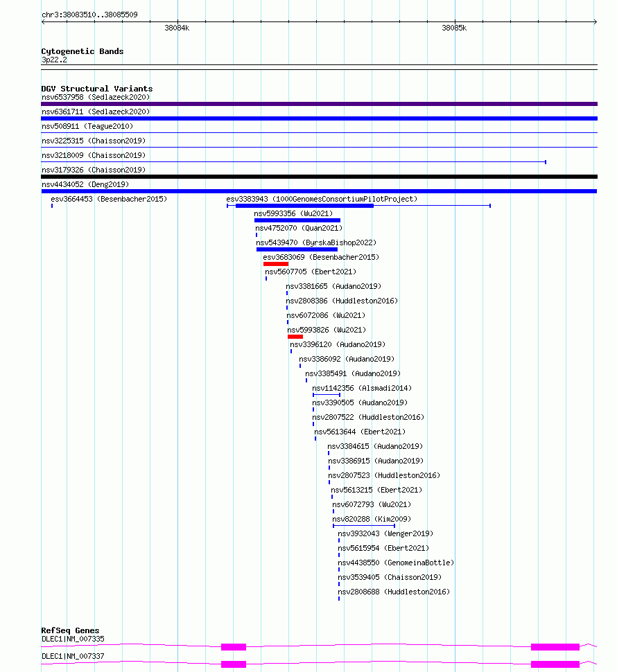Open the DLEC1|NM_007335 gene label
Viewport: 617px width, 672px height.
pyautogui.click(x=73, y=639)
